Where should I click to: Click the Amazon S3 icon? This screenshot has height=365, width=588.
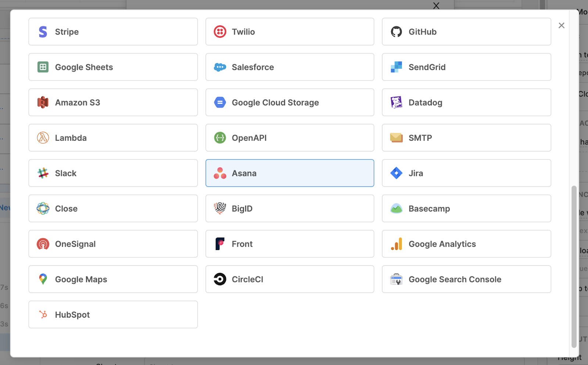click(x=43, y=102)
